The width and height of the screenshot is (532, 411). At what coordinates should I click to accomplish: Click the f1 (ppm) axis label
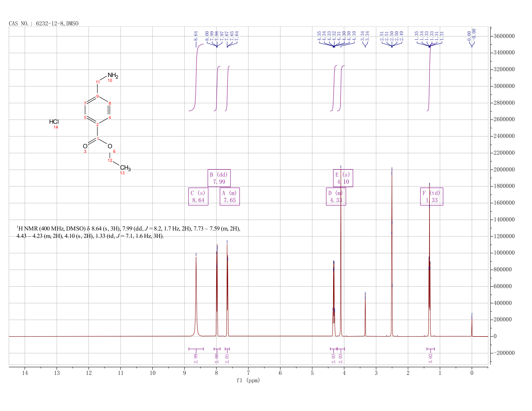[x=248, y=380]
